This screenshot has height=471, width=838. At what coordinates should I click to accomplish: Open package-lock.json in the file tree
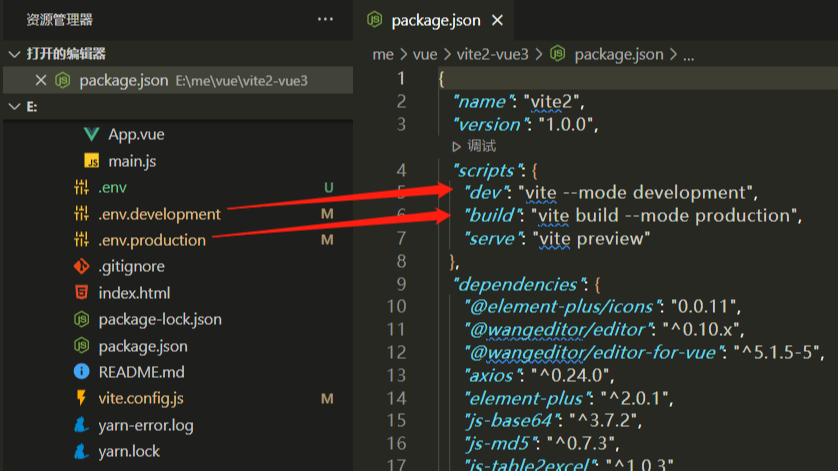[160, 319]
